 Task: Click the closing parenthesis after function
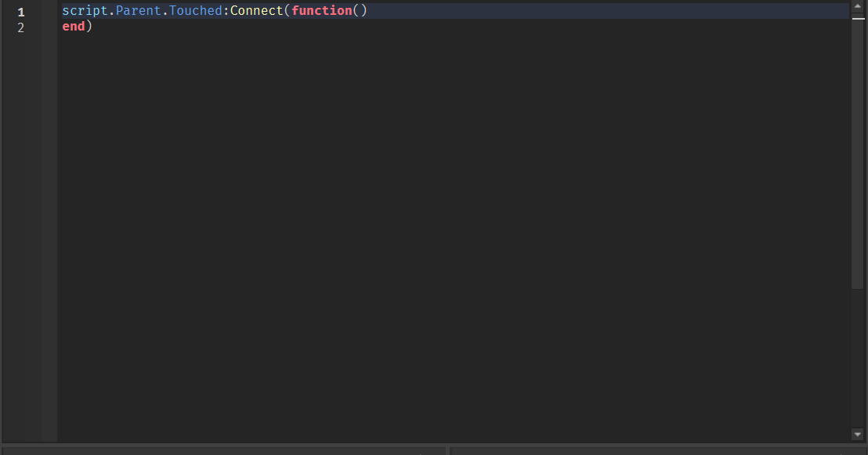click(x=363, y=11)
